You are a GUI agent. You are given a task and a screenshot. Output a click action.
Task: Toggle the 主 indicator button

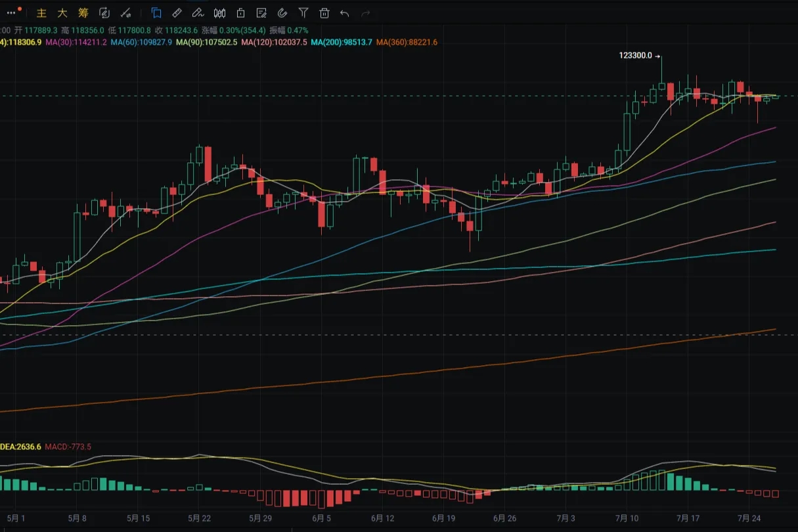[x=41, y=12]
